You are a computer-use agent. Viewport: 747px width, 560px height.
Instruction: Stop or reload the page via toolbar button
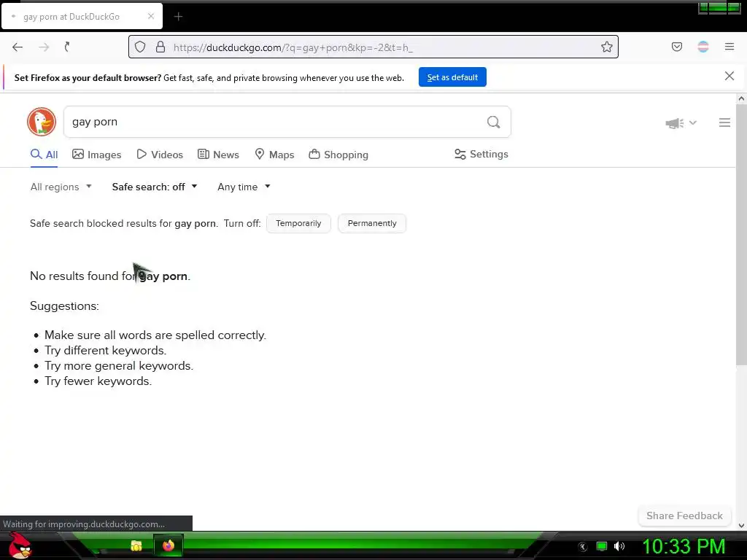[67, 47]
